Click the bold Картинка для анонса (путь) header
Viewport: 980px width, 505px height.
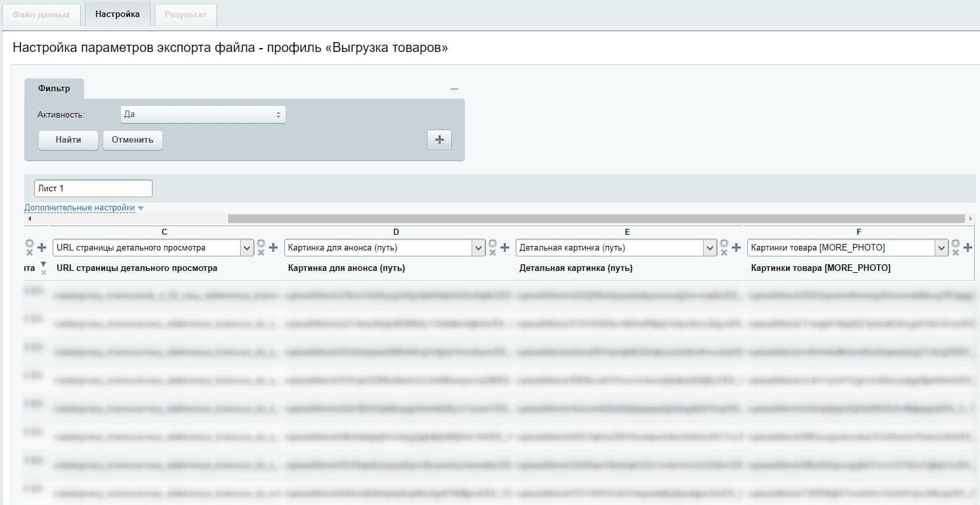(x=347, y=268)
